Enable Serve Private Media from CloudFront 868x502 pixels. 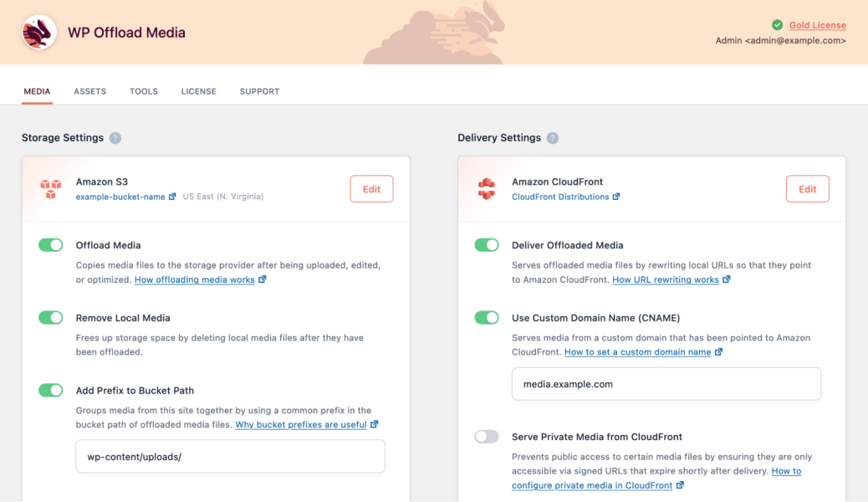coord(487,436)
